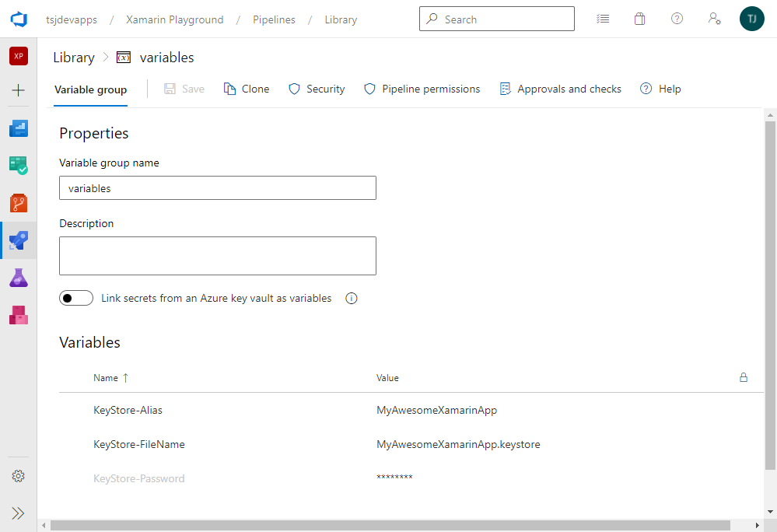Select the Variable group tab
777x532 pixels.
coord(90,89)
